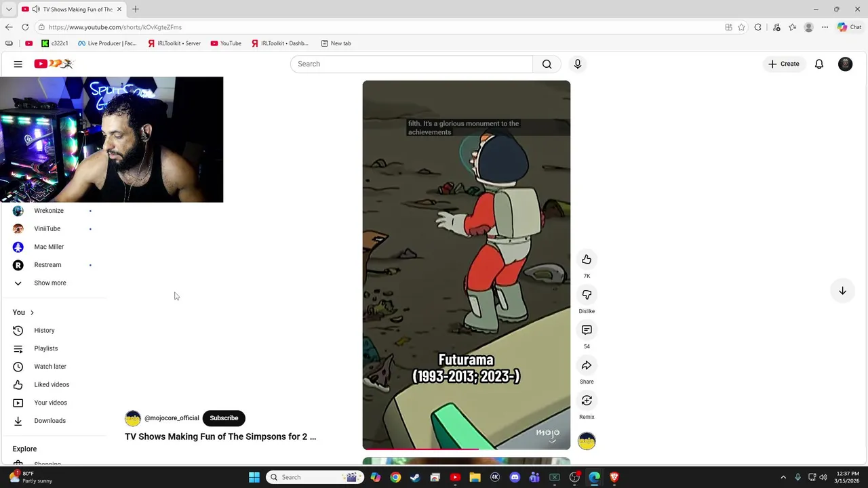Image resolution: width=868 pixels, height=488 pixels.
Task: Open the account avatar menu
Action: click(845, 64)
